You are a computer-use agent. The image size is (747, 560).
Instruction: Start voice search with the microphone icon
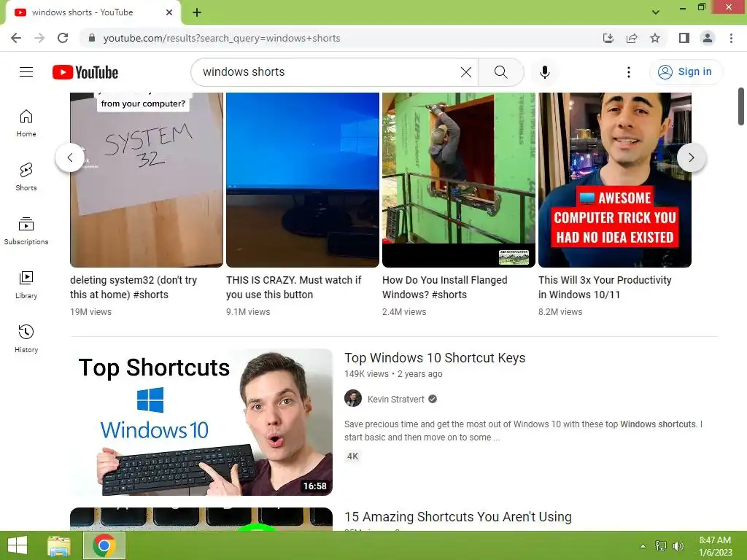(x=545, y=72)
